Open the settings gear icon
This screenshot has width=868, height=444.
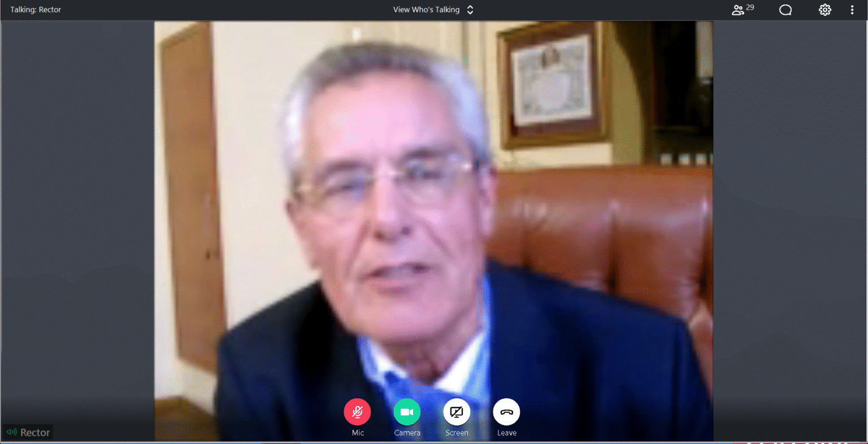click(x=825, y=10)
